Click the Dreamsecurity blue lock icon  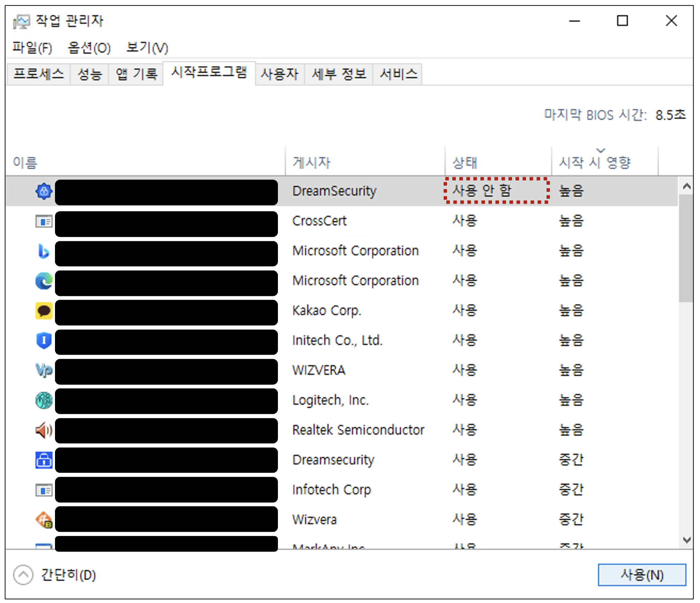44,460
